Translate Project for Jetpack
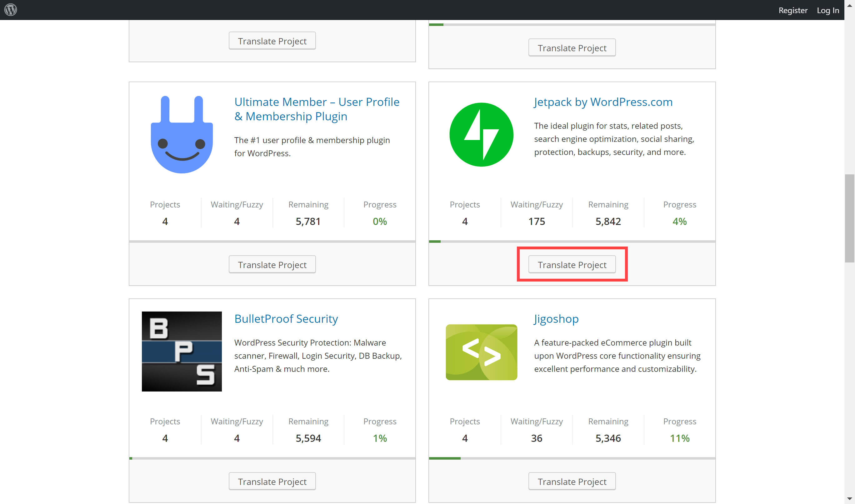 [x=572, y=264]
